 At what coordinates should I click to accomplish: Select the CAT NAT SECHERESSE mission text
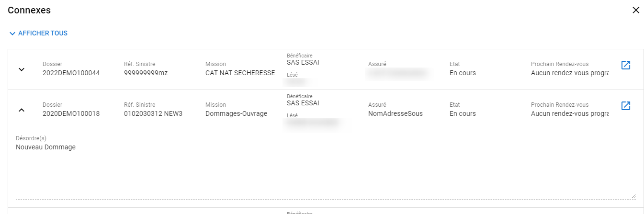pyautogui.click(x=240, y=73)
